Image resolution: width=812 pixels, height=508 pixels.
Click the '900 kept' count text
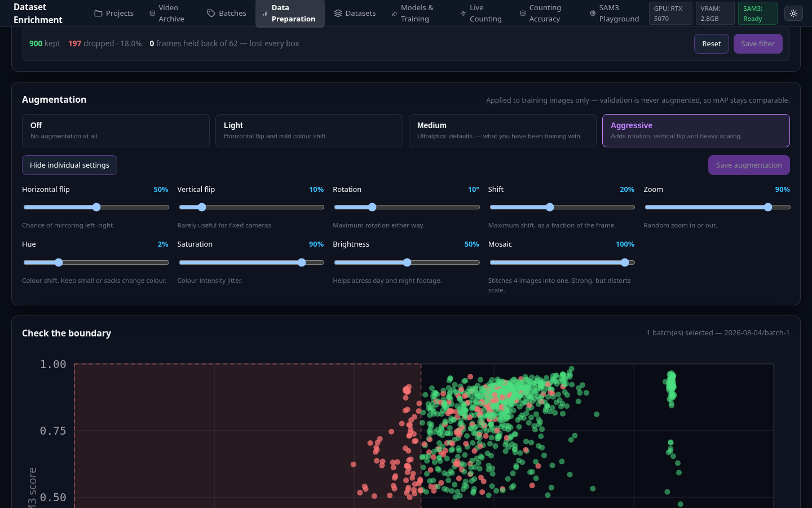[45, 43]
